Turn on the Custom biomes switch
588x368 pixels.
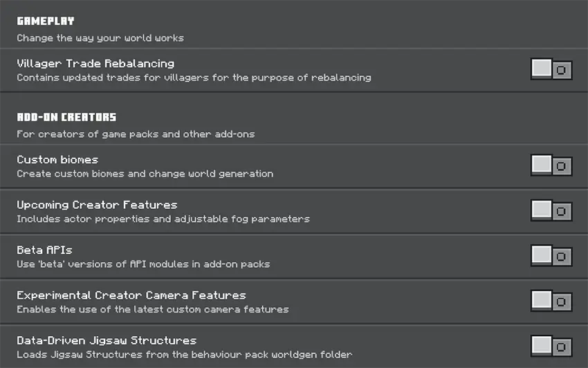point(551,166)
